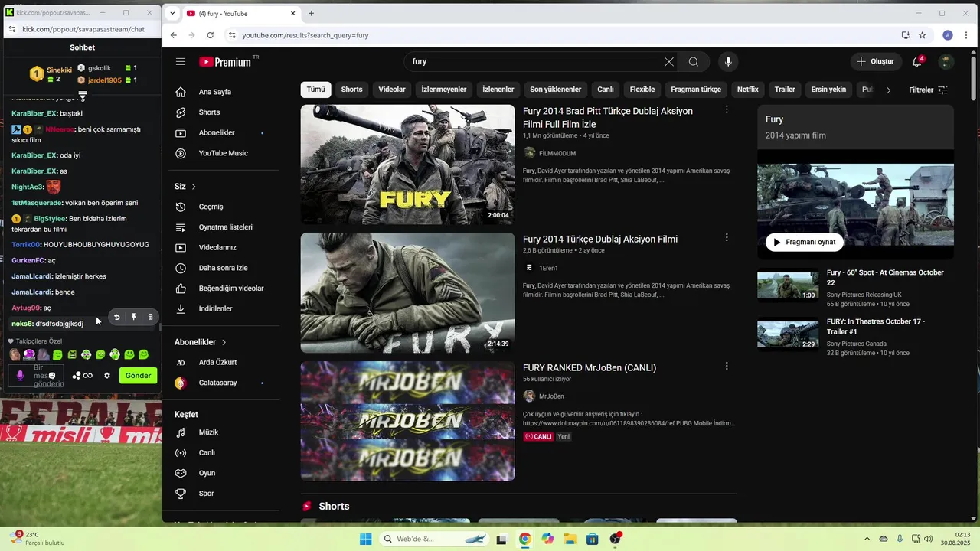The width and height of the screenshot is (980, 551).
Task: Select the Shorts filter chip
Action: (x=351, y=90)
